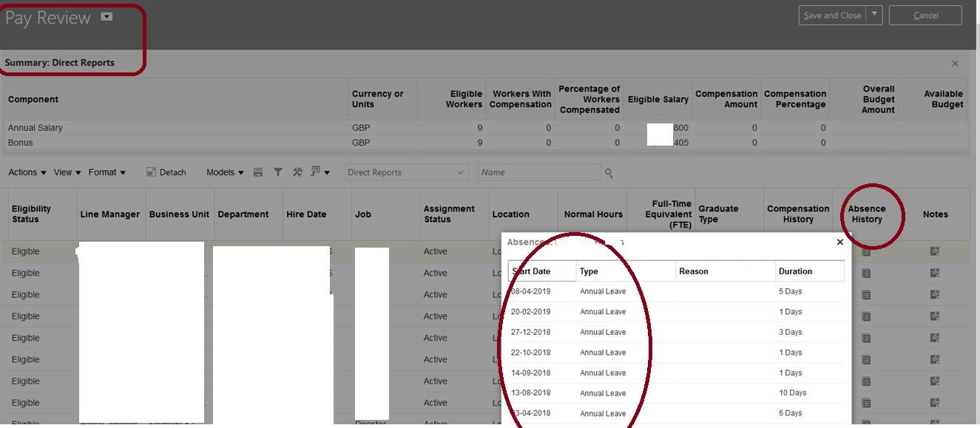
Task: Open Absence History icon in fifth employee row
Action: click(866, 338)
